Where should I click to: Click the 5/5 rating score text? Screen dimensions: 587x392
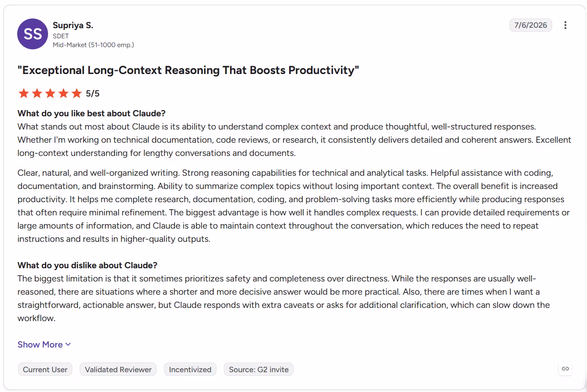point(93,93)
